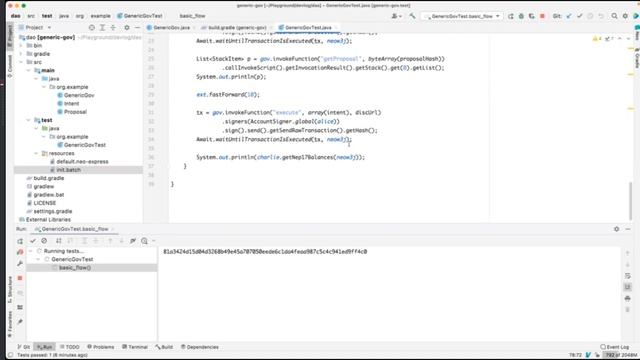Click the editor vertical scrollbar
Viewport: 640px width, 360px height.
click(630, 202)
